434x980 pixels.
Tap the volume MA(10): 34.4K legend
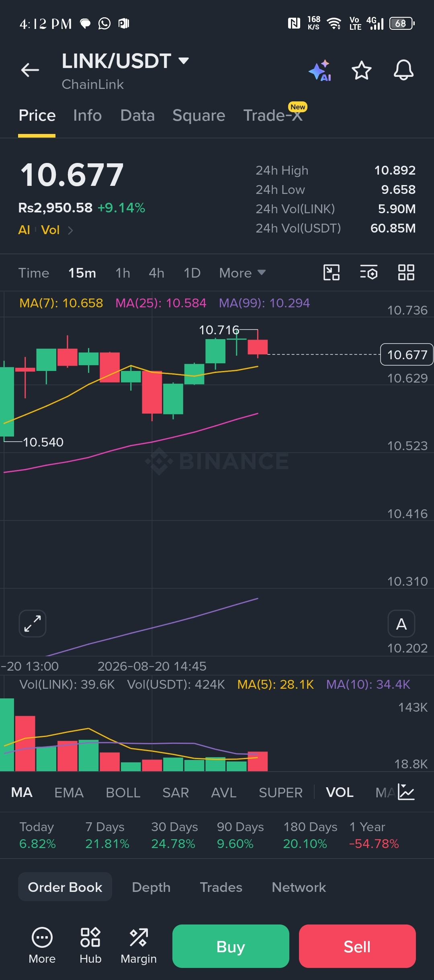[x=368, y=684]
